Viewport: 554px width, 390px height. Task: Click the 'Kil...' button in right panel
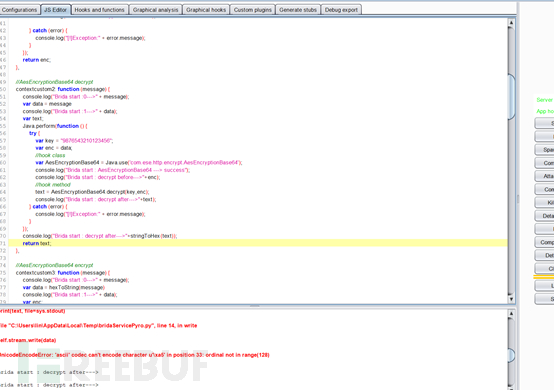pos(544,202)
